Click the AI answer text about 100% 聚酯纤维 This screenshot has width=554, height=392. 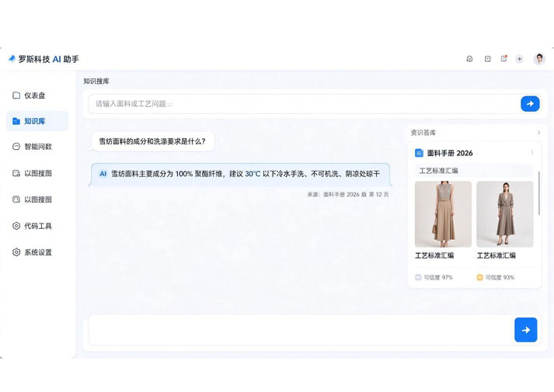point(246,174)
